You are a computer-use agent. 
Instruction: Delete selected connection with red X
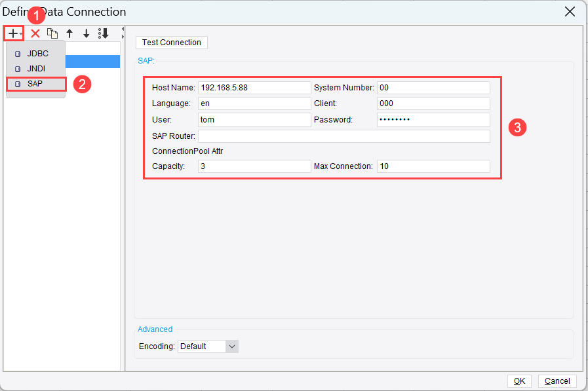pos(35,33)
